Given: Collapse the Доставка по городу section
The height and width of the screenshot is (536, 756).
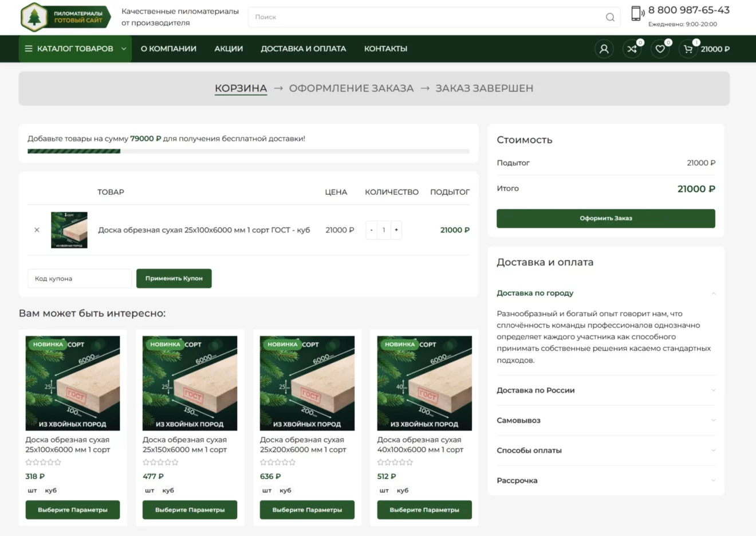Looking at the screenshot, I should tap(606, 293).
